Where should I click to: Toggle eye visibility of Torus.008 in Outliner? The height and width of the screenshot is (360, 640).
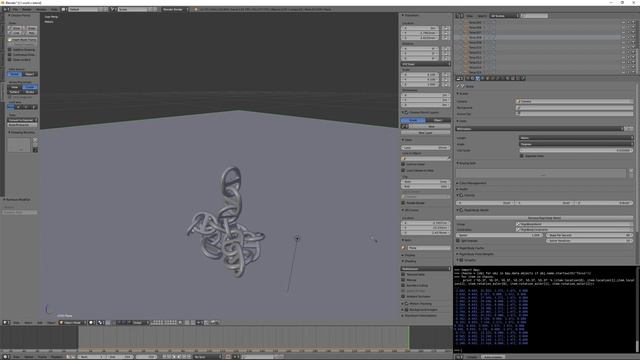coord(623,37)
